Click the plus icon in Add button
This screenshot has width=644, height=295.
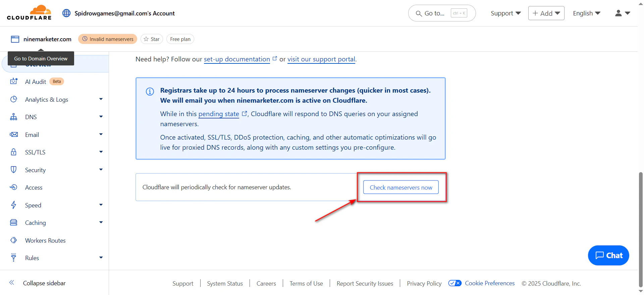click(x=535, y=13)
